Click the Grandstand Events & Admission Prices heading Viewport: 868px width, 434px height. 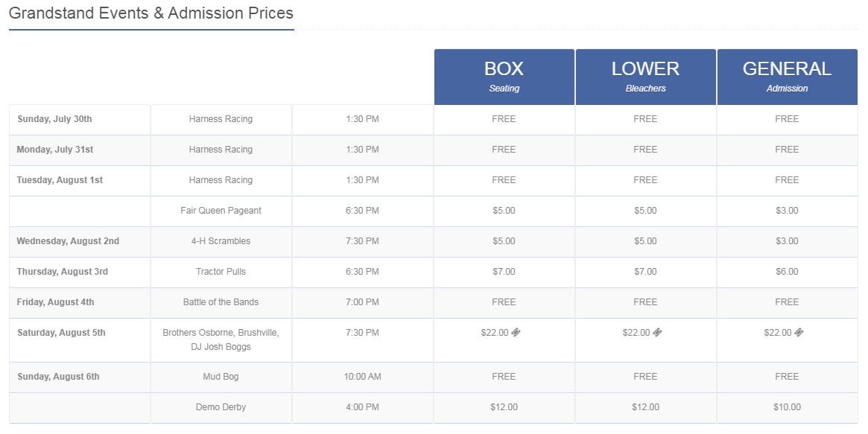151,13
